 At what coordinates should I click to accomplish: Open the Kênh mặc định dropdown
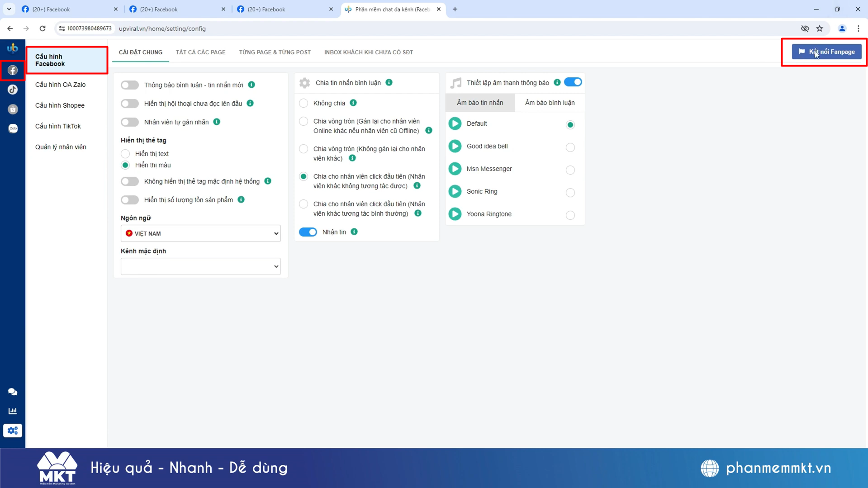pos(201,266)
